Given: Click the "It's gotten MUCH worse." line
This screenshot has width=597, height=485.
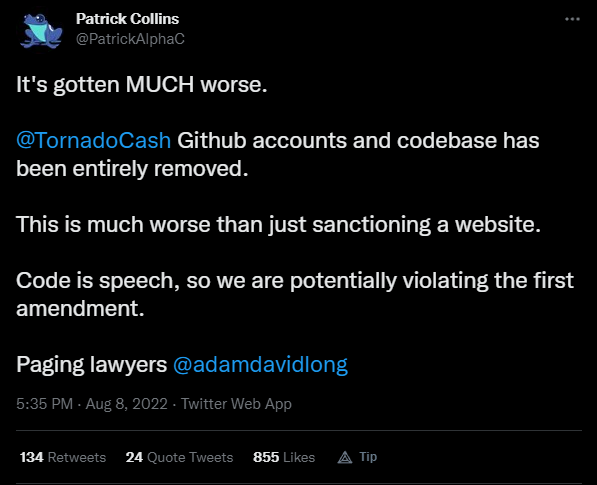Looking at the screenshot, I should [142, 84].
